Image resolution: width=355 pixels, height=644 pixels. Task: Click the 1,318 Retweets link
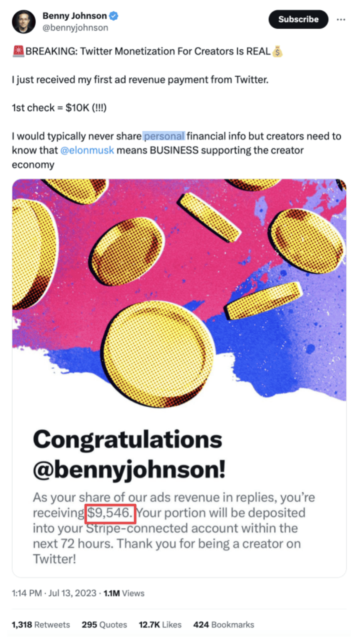(41, 624)
